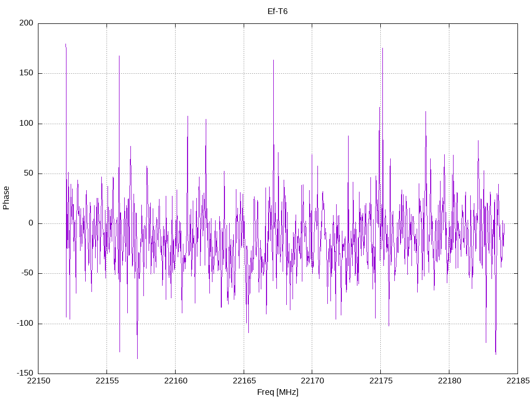Select the 0 y-axis tick label
Viewport: 532px width, 399px height.
pos(31,223)
